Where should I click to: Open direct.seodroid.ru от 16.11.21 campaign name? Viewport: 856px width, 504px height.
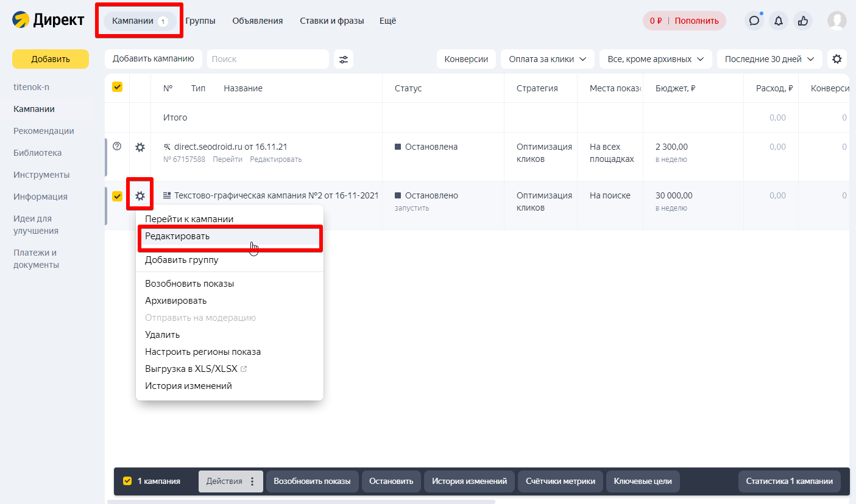point(230,147)
